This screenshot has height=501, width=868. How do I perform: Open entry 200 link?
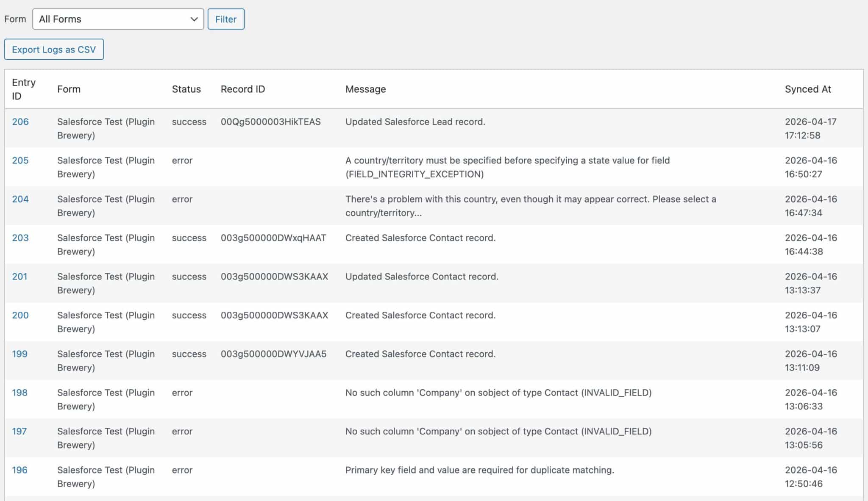[20, 315]
